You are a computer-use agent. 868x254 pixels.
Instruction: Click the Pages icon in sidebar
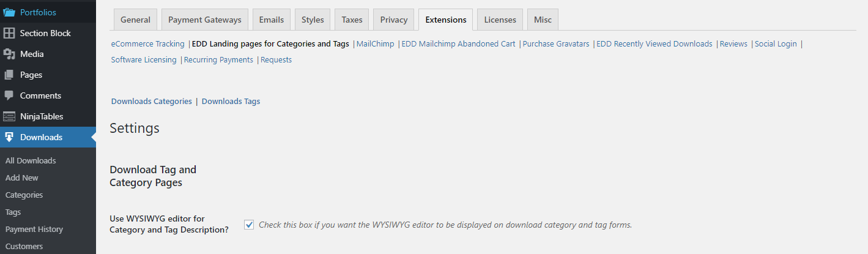tap(9, 75)
